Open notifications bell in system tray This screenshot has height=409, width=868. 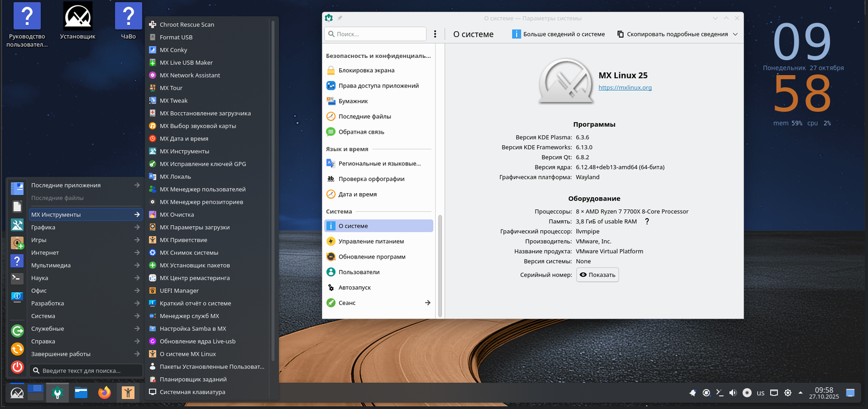(693, 393)
